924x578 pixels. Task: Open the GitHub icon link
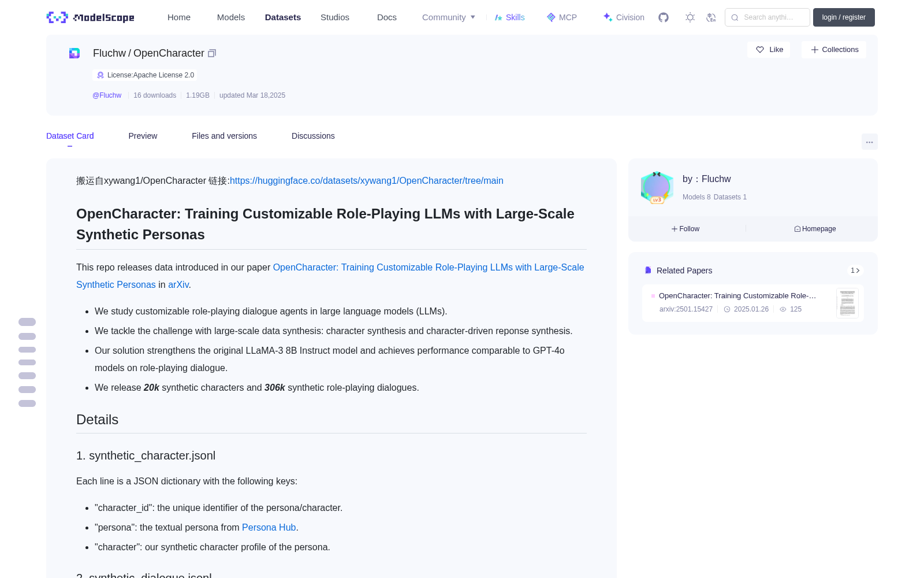pos(664,17)
